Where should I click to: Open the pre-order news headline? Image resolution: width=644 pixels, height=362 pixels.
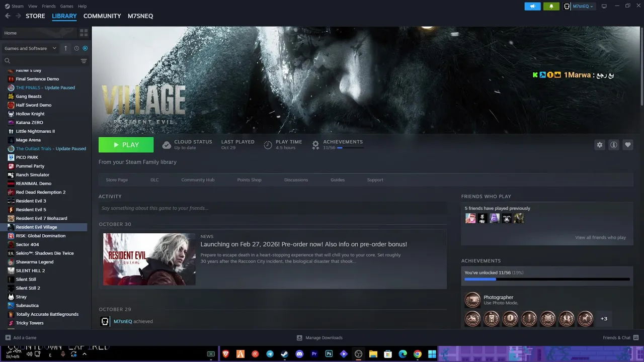(x=303, y=244)
